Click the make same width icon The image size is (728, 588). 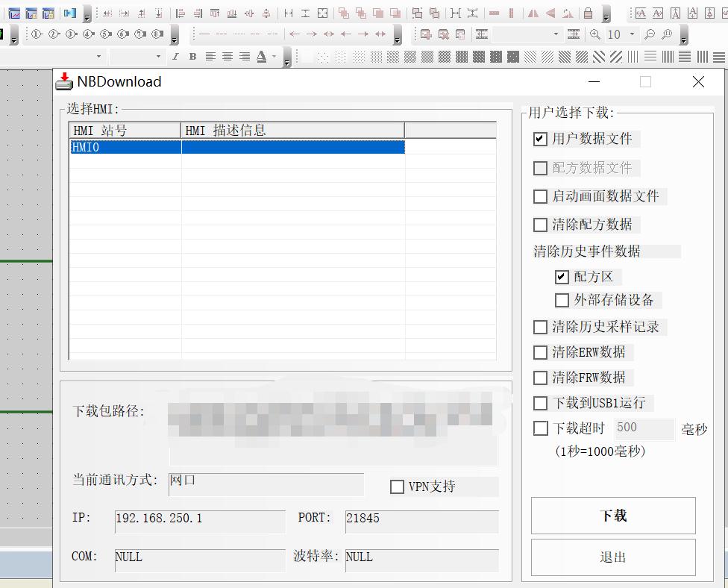pyautogui.click(x=289, y=13)
